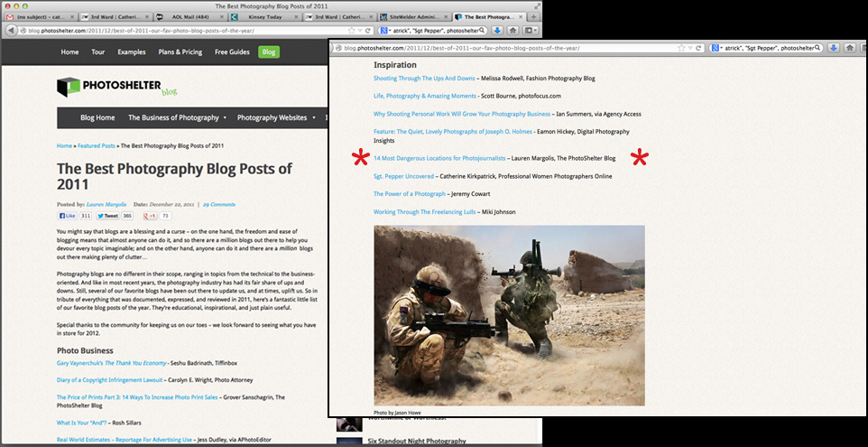Open search engine dropdown in right browser
Screen dimensions: 868x447
click(716, 48)
